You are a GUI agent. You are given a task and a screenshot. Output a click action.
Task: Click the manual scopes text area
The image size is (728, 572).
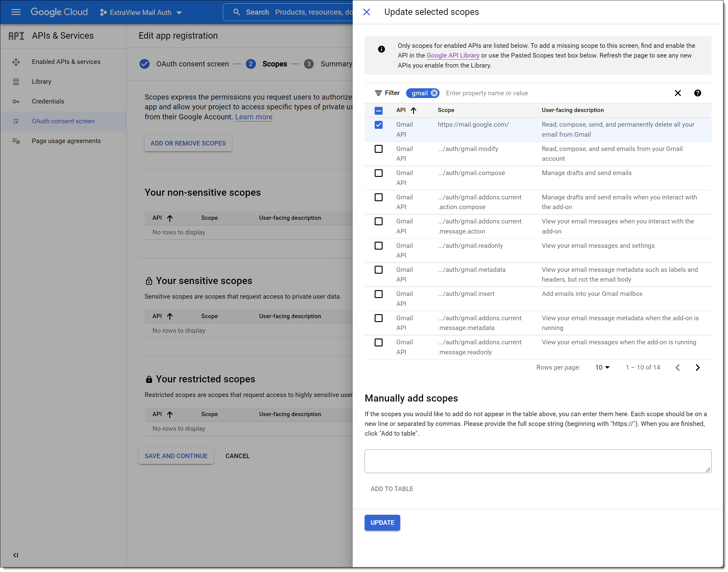click(538, 461)
